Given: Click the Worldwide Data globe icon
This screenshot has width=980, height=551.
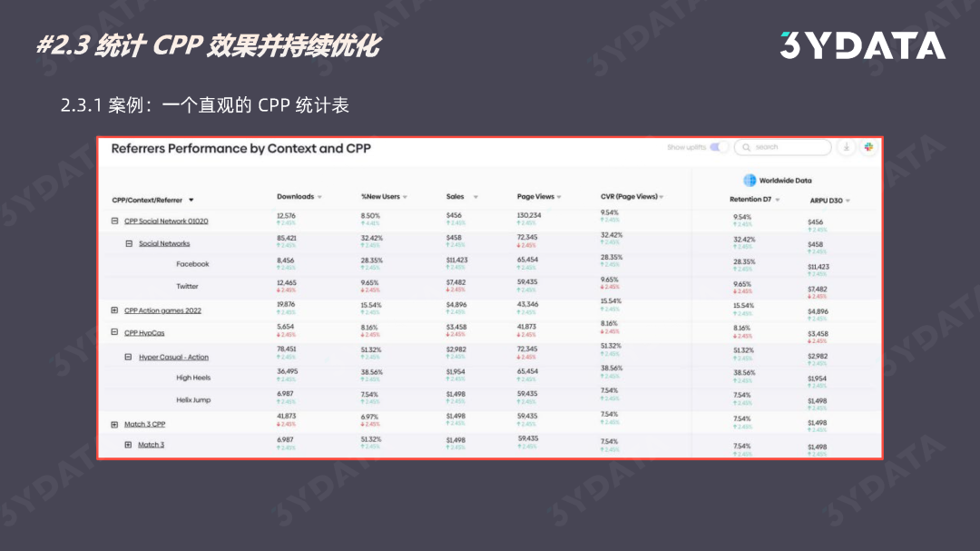Looking at the screenshot, I should (750, 180).
